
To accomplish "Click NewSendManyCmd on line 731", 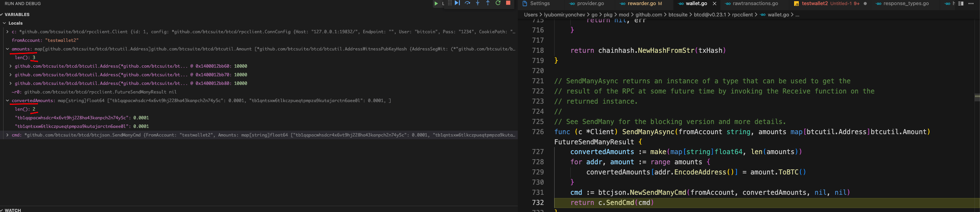I will pyautogui.click(x=658, y=192).
